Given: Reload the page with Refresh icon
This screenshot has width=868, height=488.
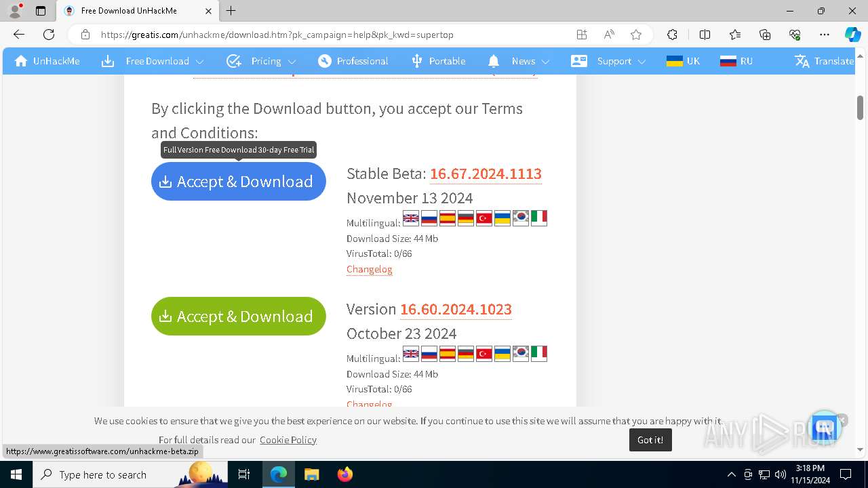Looking at the screenshot, I should click(x=49, y=35).
